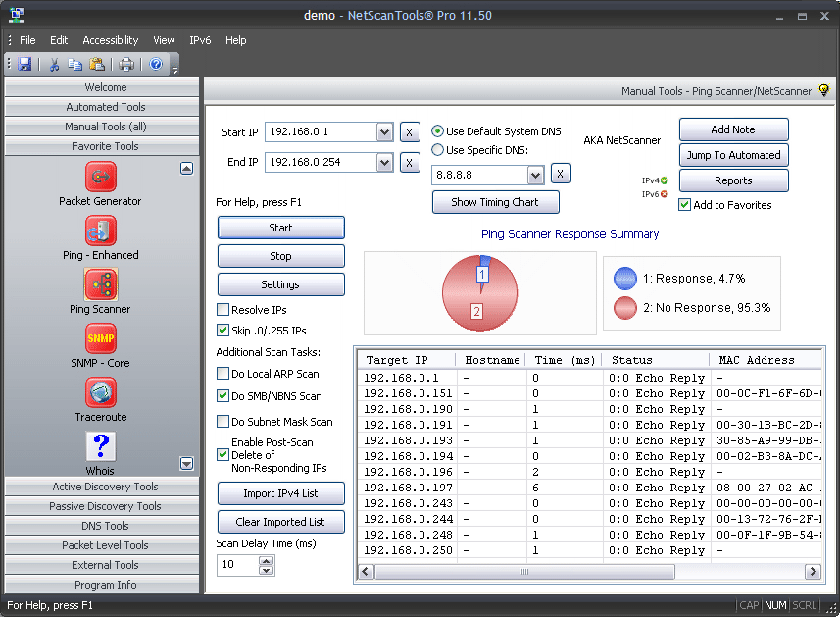The height and width of the screenshot is (617, 840).
Task: Clear the End IP with X button
Action: (410, 163)
